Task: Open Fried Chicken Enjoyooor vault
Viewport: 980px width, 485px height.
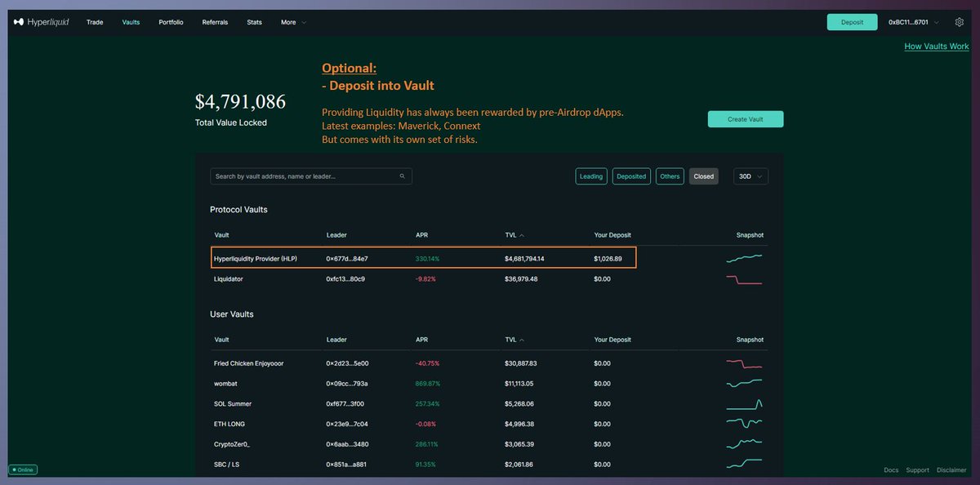Action: (x=248, y=363)
